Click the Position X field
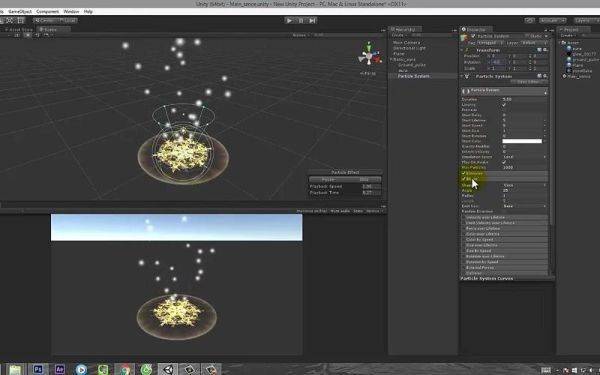Viewport: 600px width, 375px height. (x=499, y=56)
